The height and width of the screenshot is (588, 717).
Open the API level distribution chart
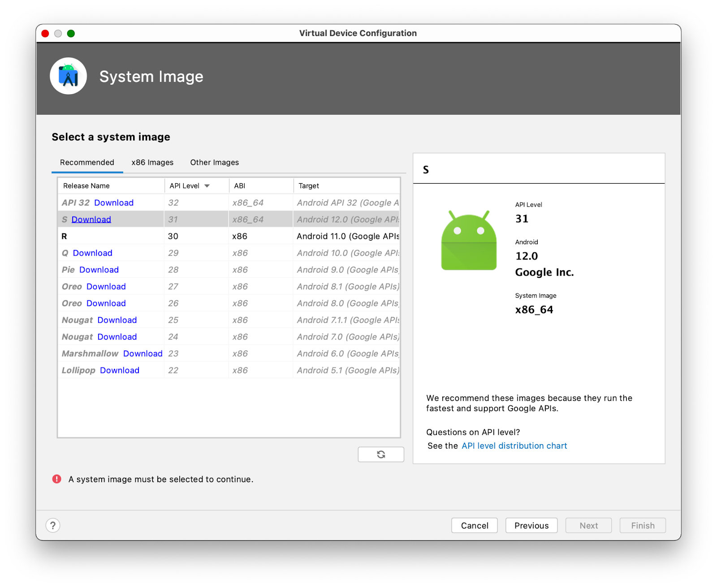[x=514, y=445]
